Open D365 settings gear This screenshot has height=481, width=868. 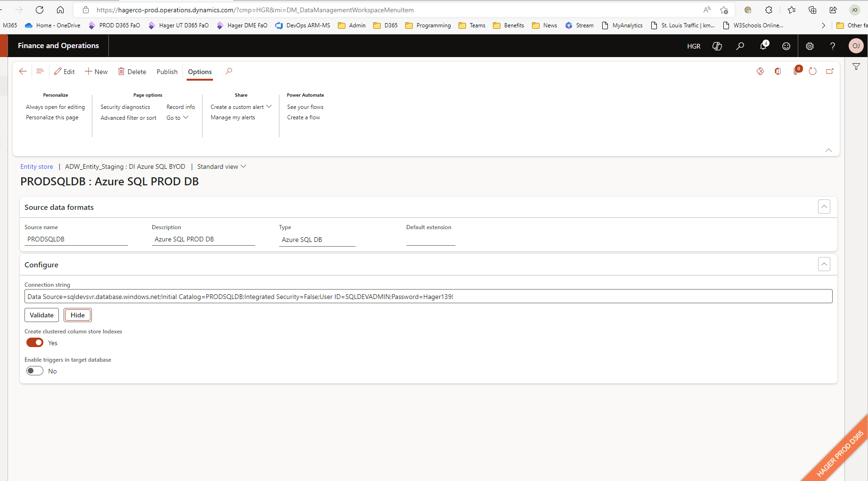pyautogui.click(x=810, y=46)
